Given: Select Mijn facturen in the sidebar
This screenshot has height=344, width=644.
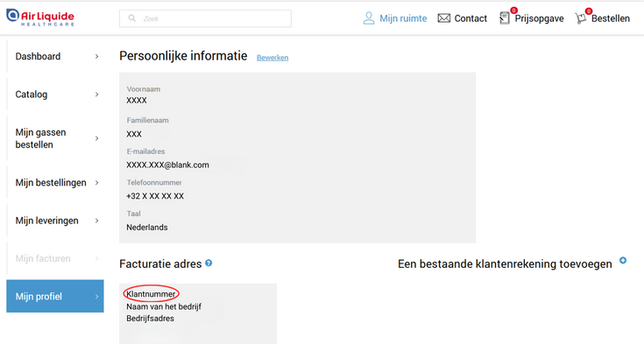Looking at the screenshot, I should pos(55,258).
